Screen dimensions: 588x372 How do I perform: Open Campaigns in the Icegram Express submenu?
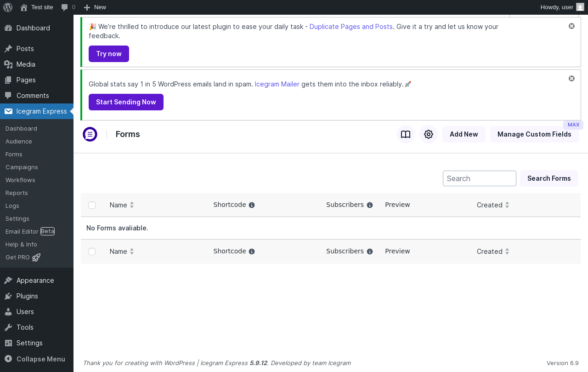tap(22, 167)
